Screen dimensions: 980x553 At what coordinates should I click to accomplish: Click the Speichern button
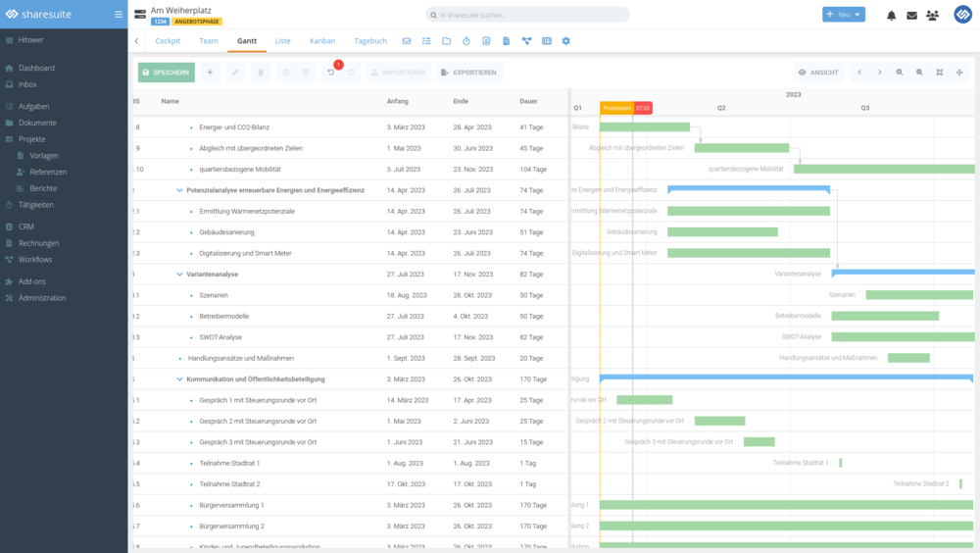tap(166, 73)
